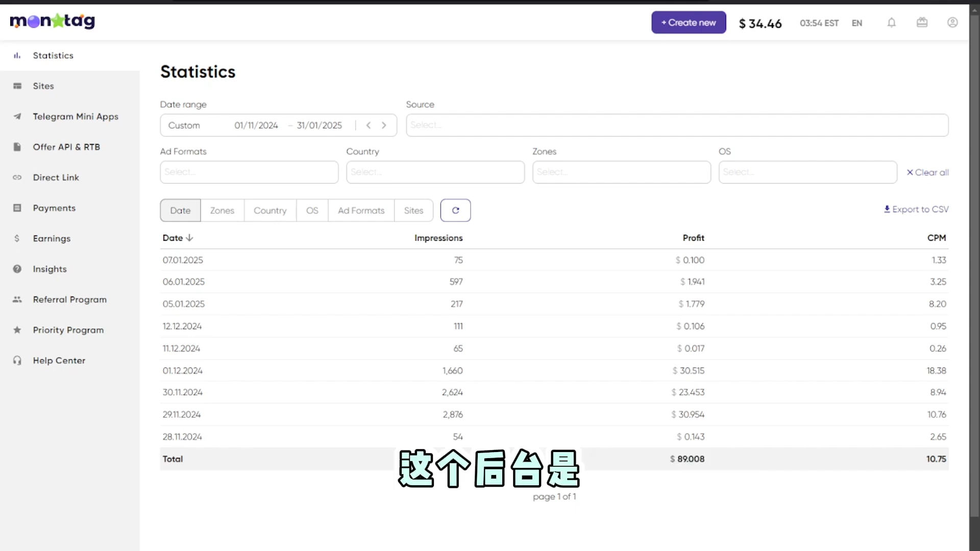The image size is (980, 551).
Task: Click the Montag logo
Action: click(52, 21)
